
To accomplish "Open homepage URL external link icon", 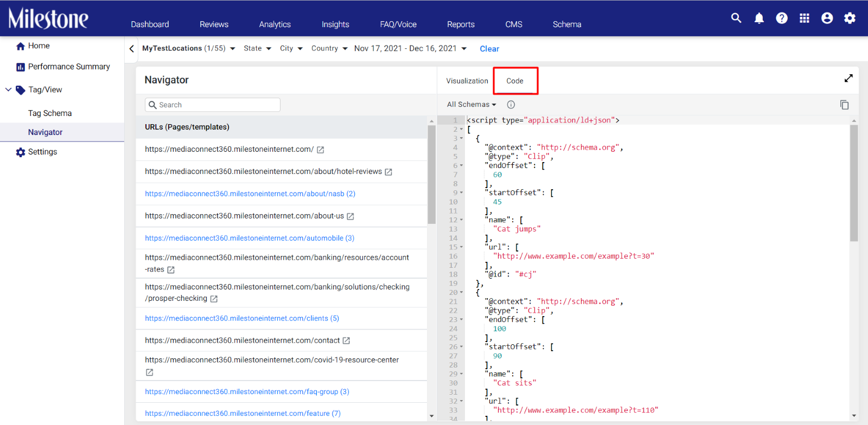I will (321, 150).
